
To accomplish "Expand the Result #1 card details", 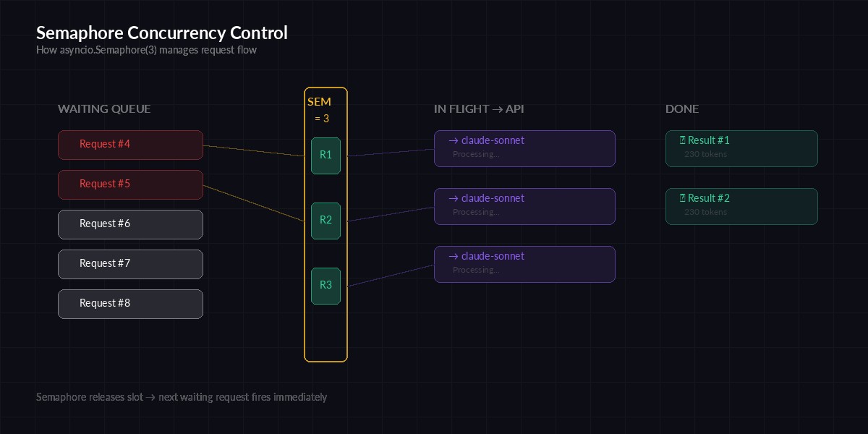I will point(741,148).
